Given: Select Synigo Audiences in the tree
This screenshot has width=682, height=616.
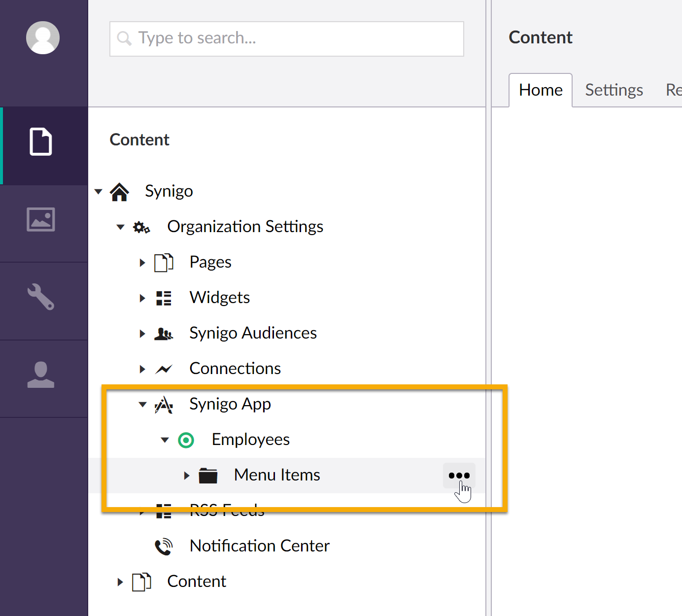Looking at the screenshot, I should [253, 334].
